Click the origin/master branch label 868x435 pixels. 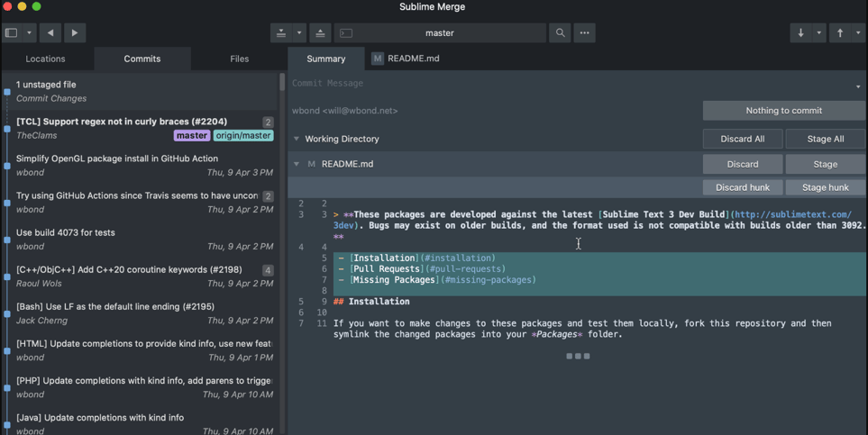[x=243, y=136]
